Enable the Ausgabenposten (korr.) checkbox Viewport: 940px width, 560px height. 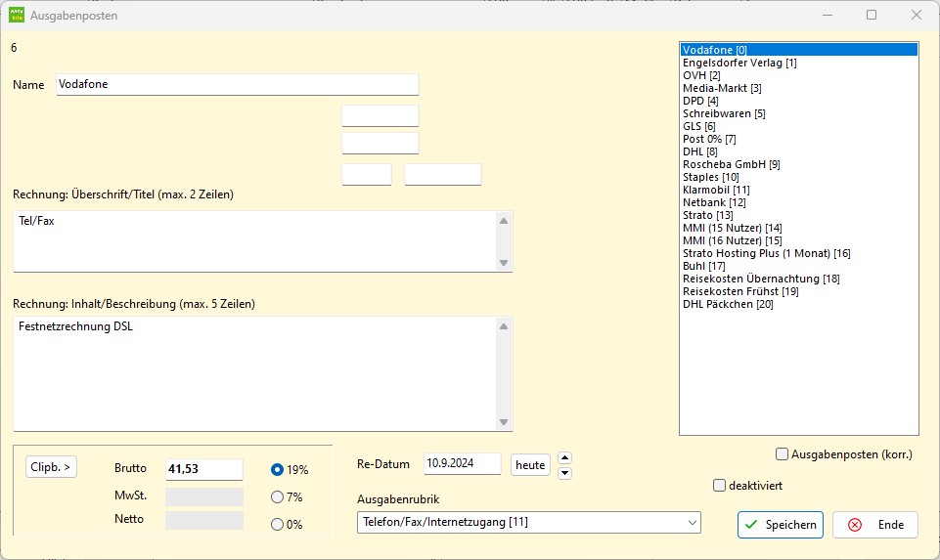pos(782,454)
